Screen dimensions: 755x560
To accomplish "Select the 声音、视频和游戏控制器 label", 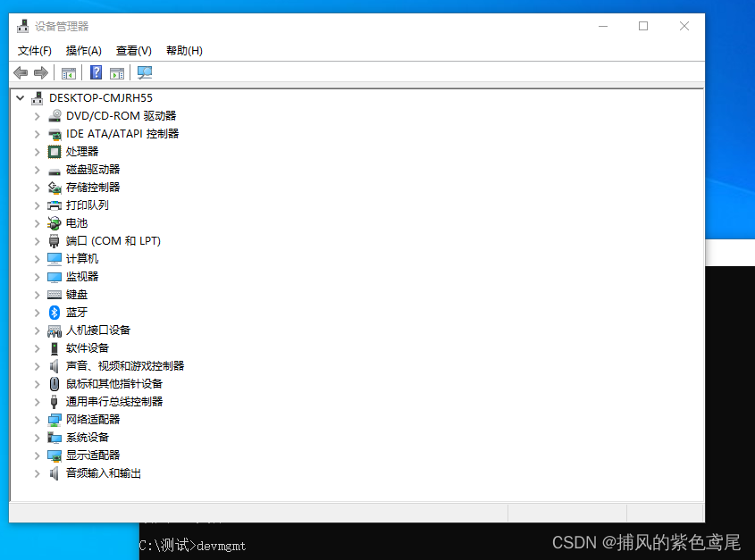I will (125, 366).
